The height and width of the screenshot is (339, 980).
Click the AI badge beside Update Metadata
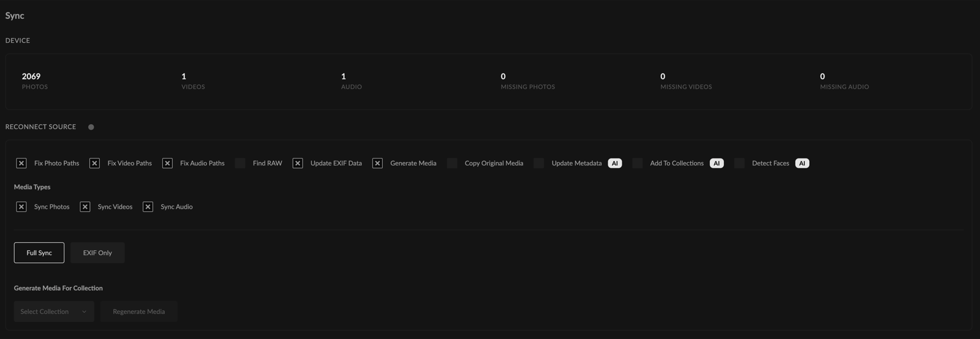coord(615,163)
